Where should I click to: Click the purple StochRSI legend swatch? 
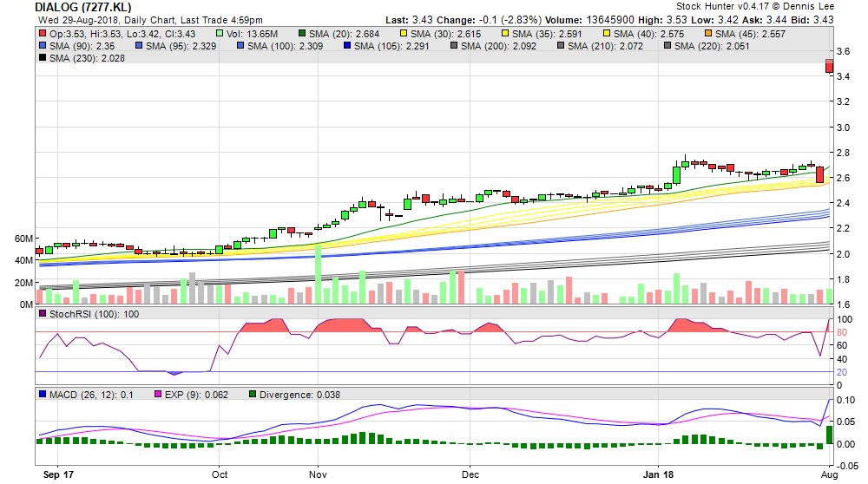coord(43,314)
